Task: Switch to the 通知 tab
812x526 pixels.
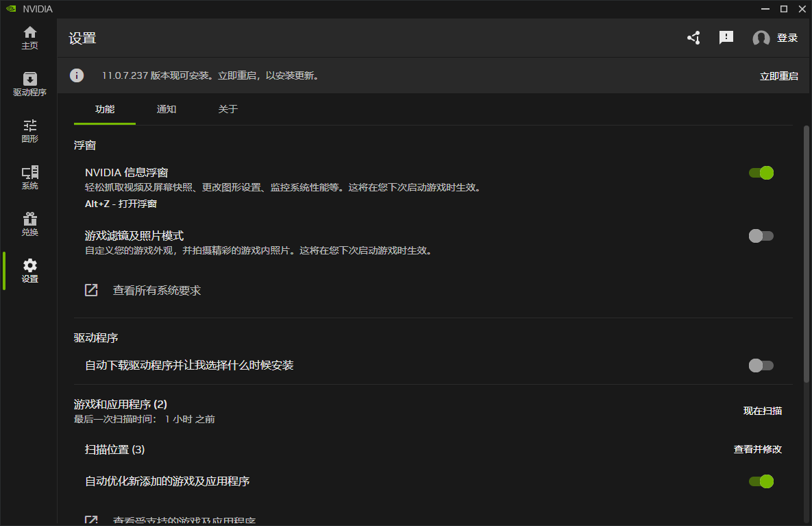Action: 166,109
